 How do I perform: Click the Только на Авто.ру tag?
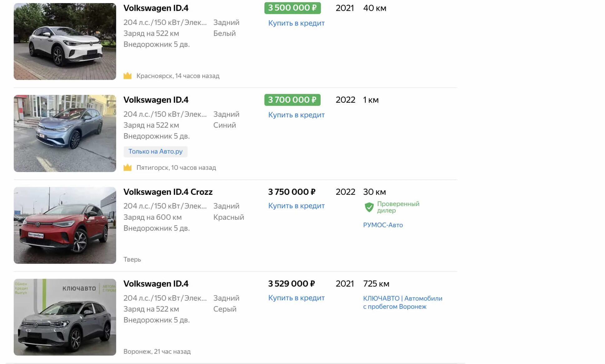point(155,151)
